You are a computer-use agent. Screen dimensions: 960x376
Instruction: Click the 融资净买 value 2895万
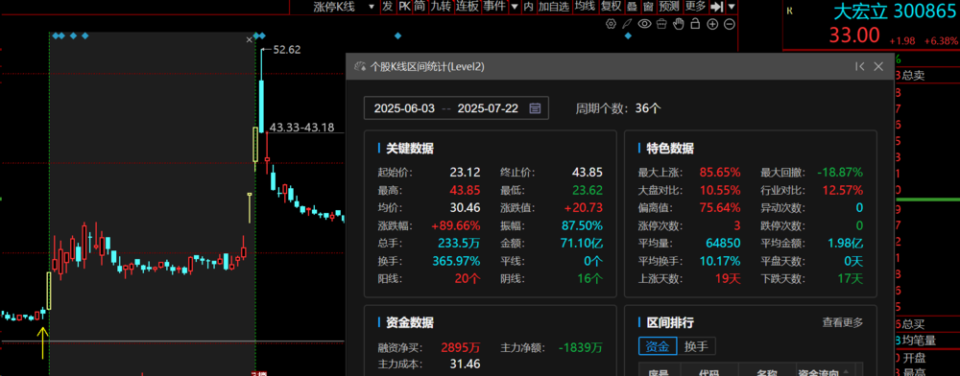[x=460, y=348]
